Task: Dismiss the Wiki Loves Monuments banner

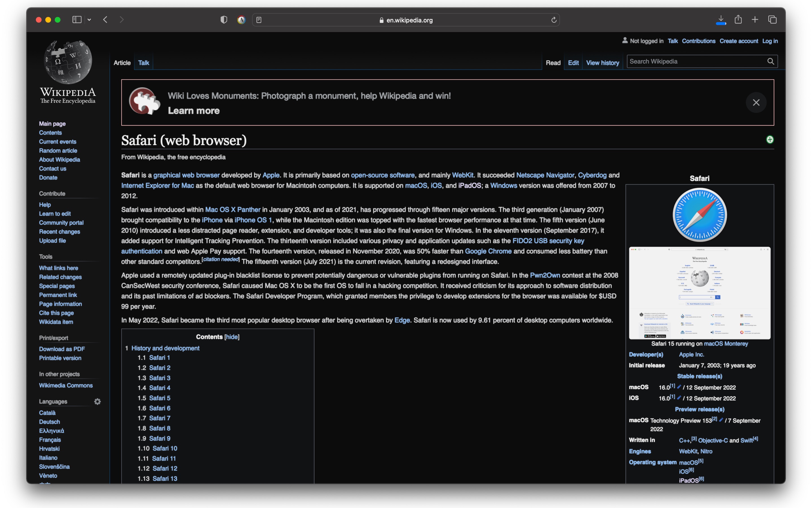Action: 756,102
